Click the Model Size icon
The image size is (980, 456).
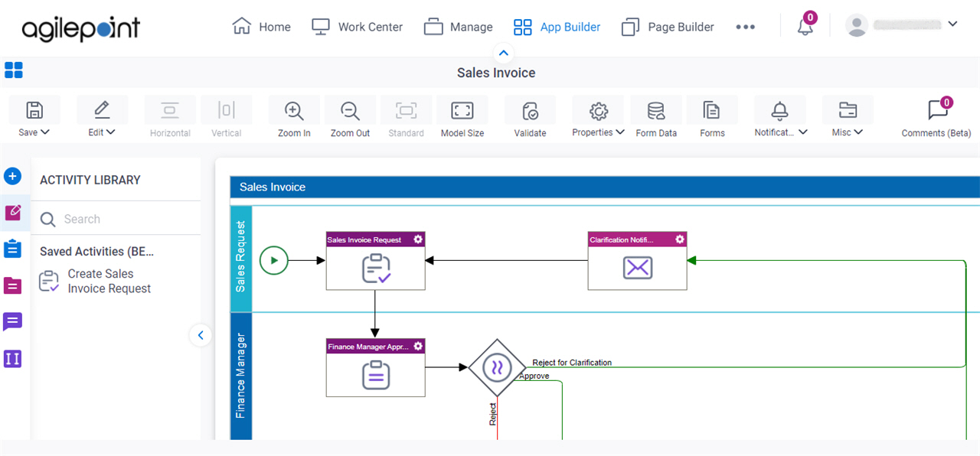(462, 110)
